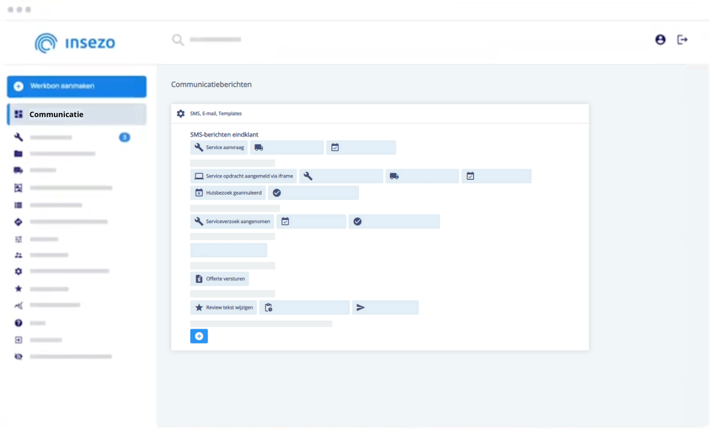The image size is (710, 430).
Task: Click the logout icon in header
Action: coord(683,40)
